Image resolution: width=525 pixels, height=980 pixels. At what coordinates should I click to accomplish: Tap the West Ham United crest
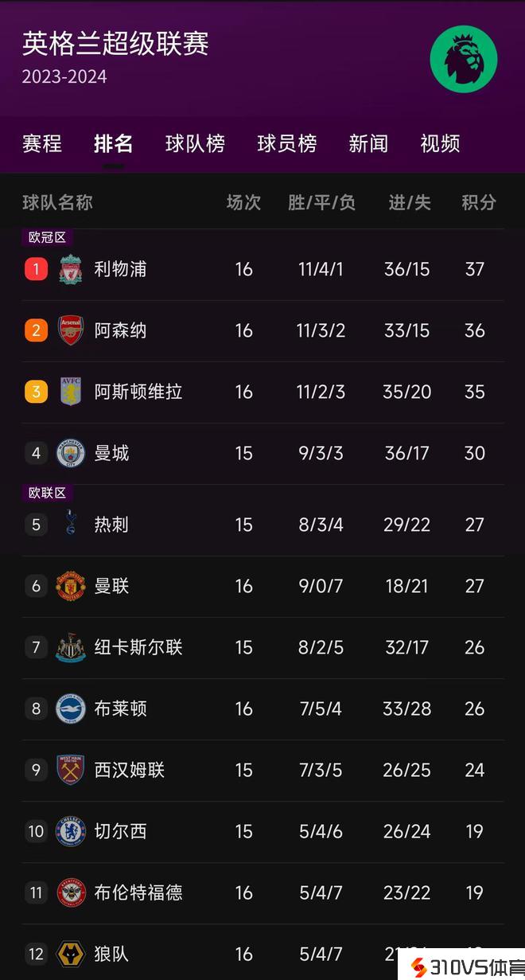[x=71, y=770]
